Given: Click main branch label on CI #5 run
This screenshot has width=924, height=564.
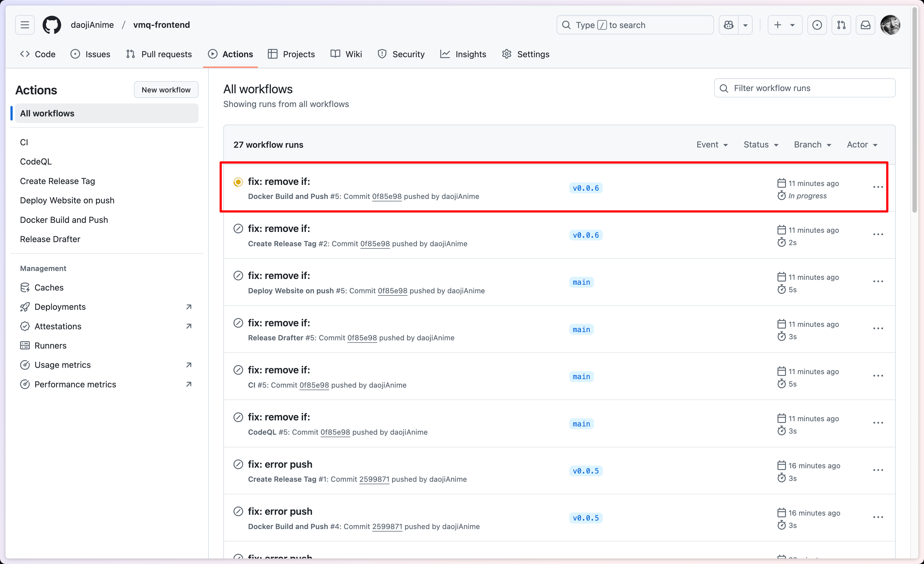Looking at the screenshot, I should [x=581, y=377].
